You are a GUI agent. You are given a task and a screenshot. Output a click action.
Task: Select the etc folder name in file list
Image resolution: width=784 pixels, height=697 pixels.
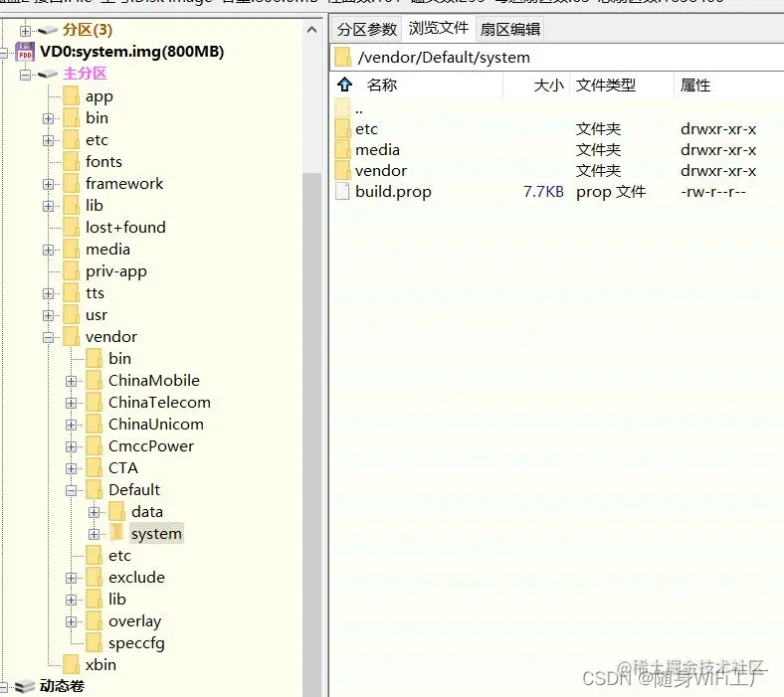click(366, 129)
